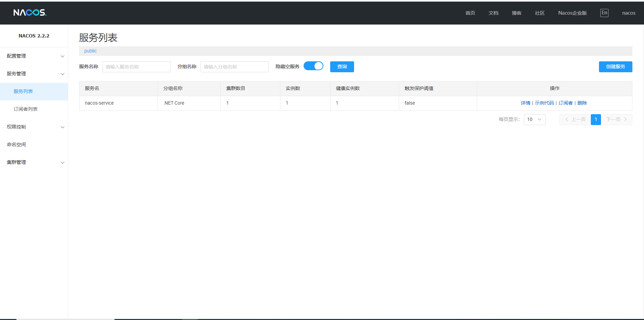Click the 实例数 column header
Screen dimensions: 644x320
(305, 89)
